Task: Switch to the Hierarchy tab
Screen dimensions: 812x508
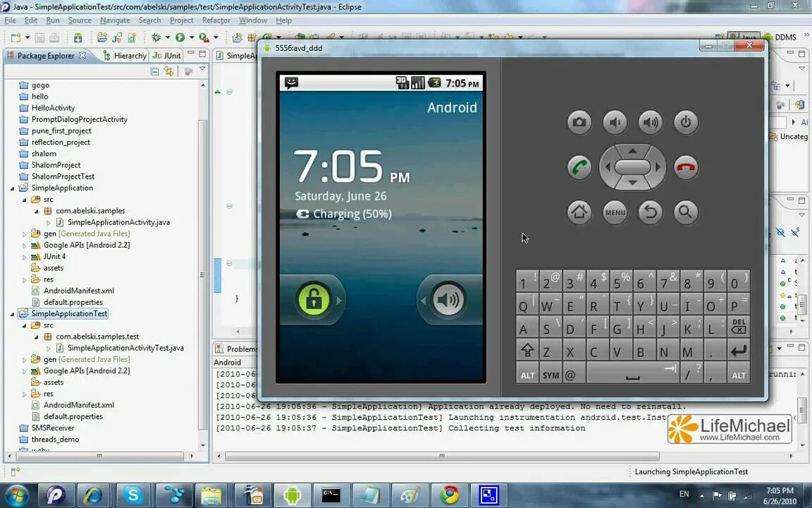Action: [x=130, y=55]
